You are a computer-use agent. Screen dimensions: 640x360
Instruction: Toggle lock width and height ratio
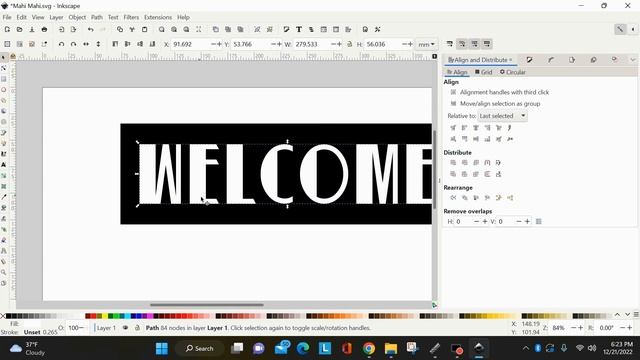349,44
